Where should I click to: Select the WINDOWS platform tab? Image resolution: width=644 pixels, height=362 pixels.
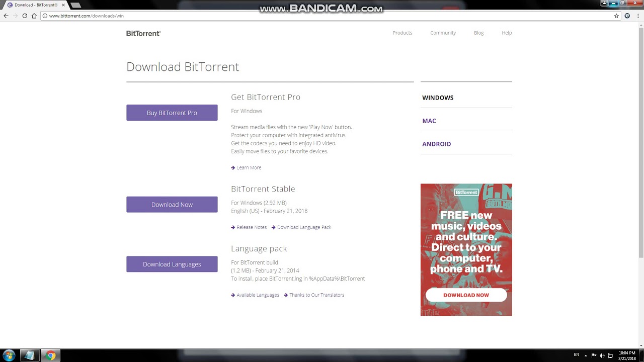[x=438, y=98]
